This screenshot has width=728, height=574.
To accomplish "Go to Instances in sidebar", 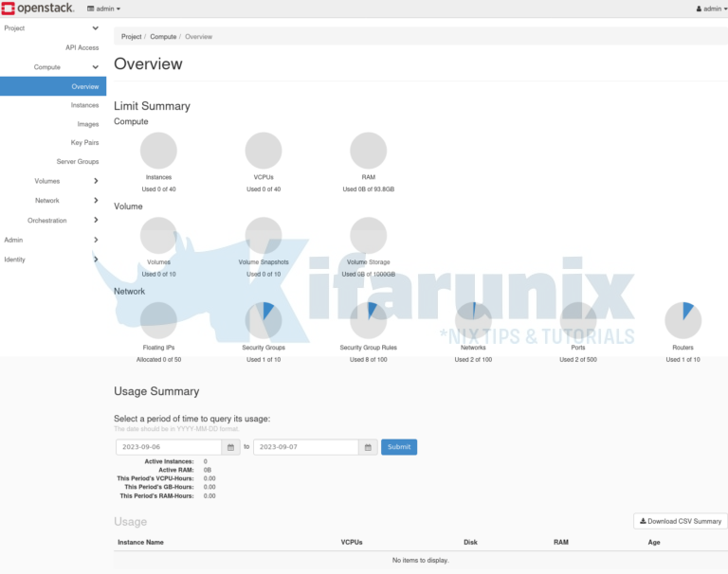I will pos(84,105).
